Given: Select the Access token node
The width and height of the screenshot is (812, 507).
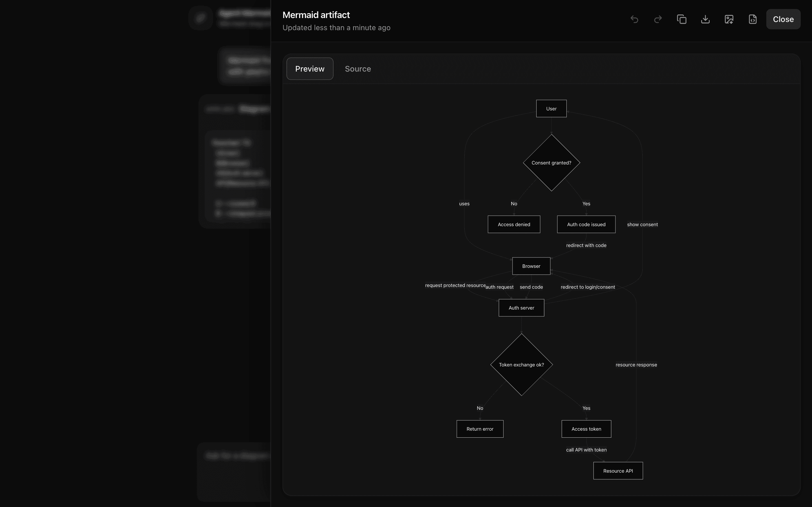Looking at the screenshot, I should pos(586,429).
